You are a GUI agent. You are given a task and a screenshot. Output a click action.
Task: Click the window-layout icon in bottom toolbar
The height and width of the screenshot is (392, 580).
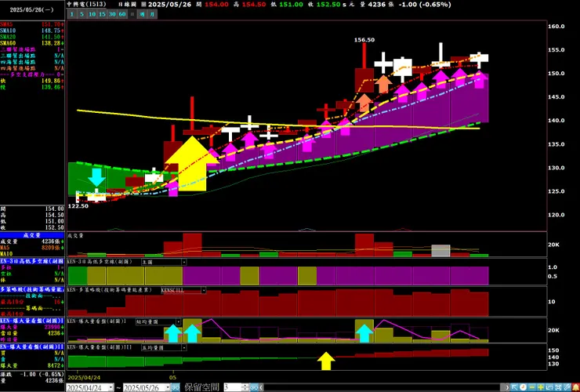tap(549, 387)
